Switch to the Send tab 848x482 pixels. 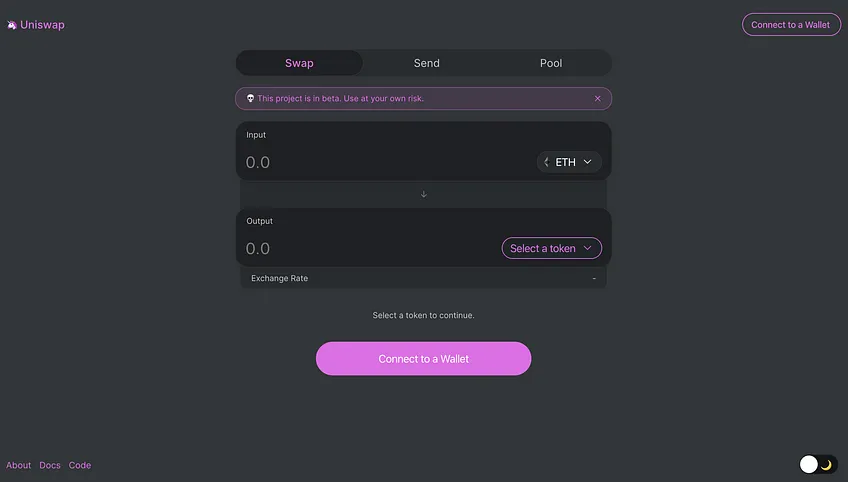click(427, 63)
